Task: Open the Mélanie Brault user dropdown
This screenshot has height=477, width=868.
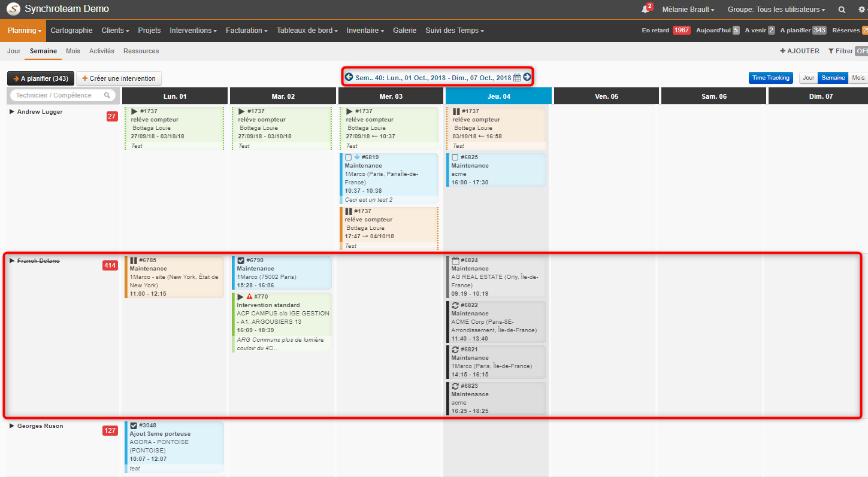Action: (688, 10)
